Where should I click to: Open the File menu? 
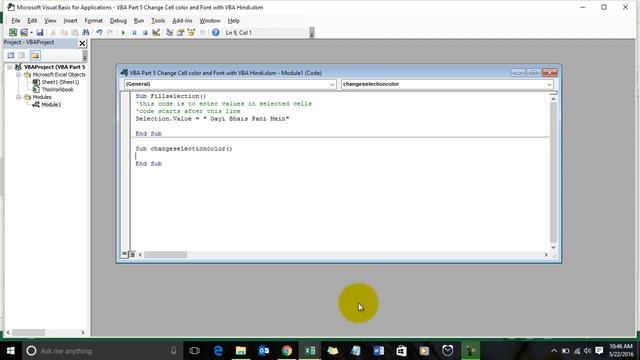click(x=16, y=20)
